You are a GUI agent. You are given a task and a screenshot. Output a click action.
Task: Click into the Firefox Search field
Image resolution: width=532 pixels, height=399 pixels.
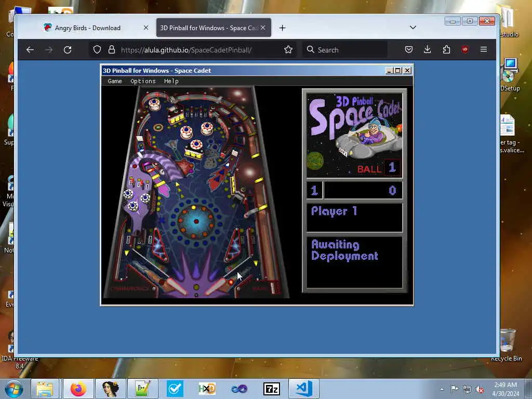coord(345,50)
